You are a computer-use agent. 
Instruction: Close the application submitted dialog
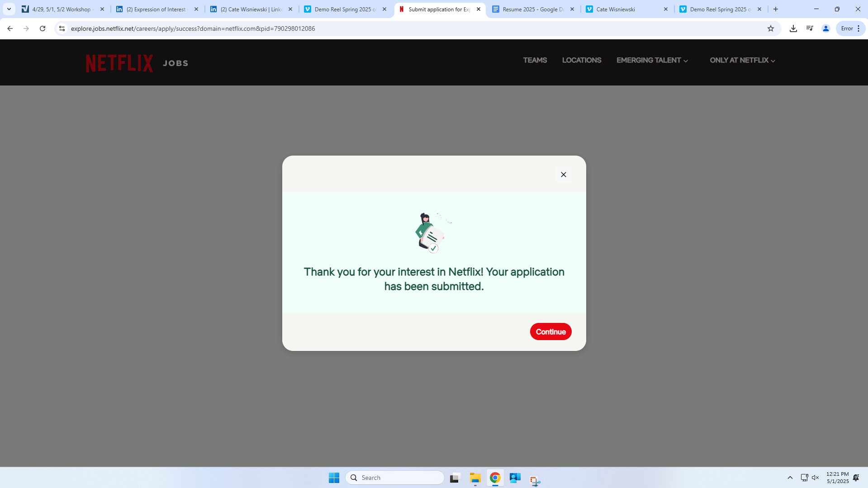563,175
